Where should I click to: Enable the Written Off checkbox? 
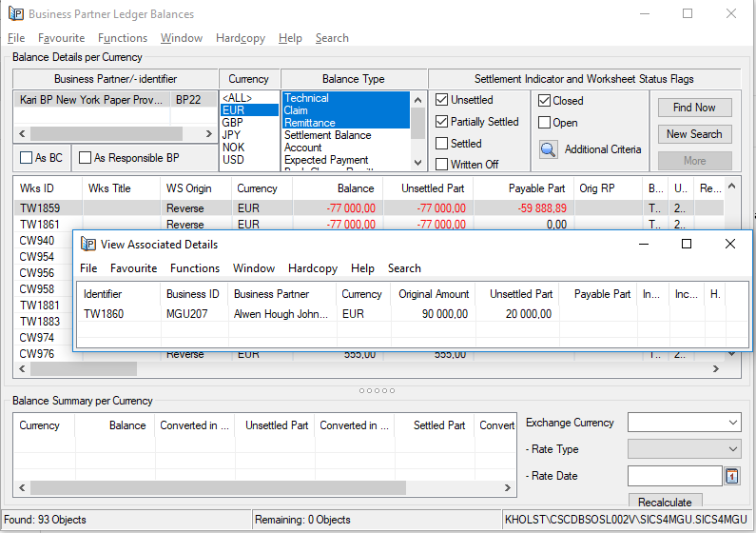(x=442, y=165)
